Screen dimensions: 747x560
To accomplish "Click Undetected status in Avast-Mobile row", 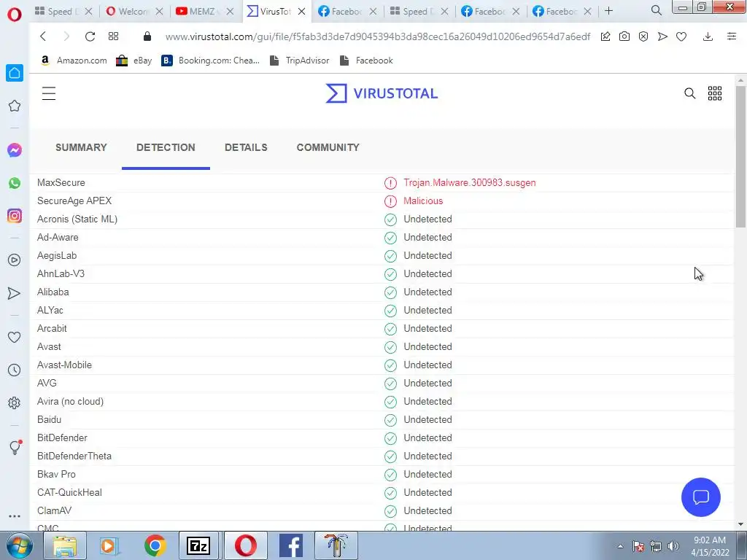I will [427, 365].
